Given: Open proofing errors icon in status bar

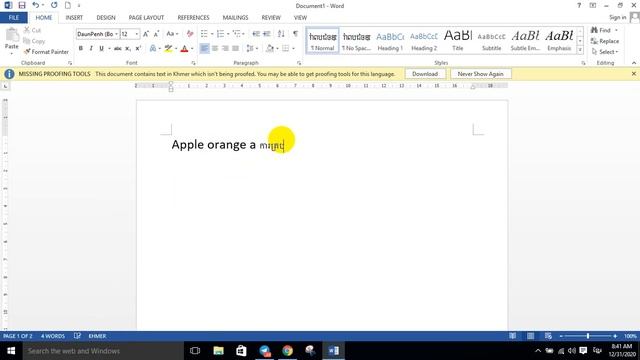Looking at the screenshot, I should pos(77,336).
